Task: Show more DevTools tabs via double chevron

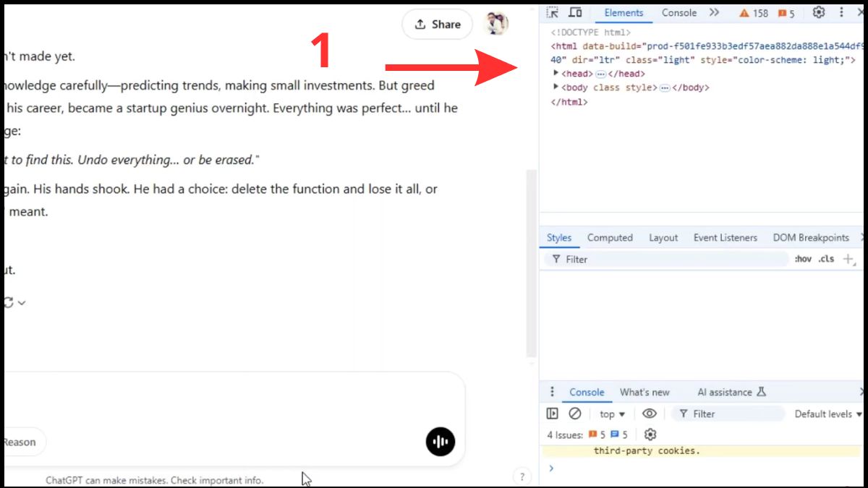Action: [x=714, y=12]
